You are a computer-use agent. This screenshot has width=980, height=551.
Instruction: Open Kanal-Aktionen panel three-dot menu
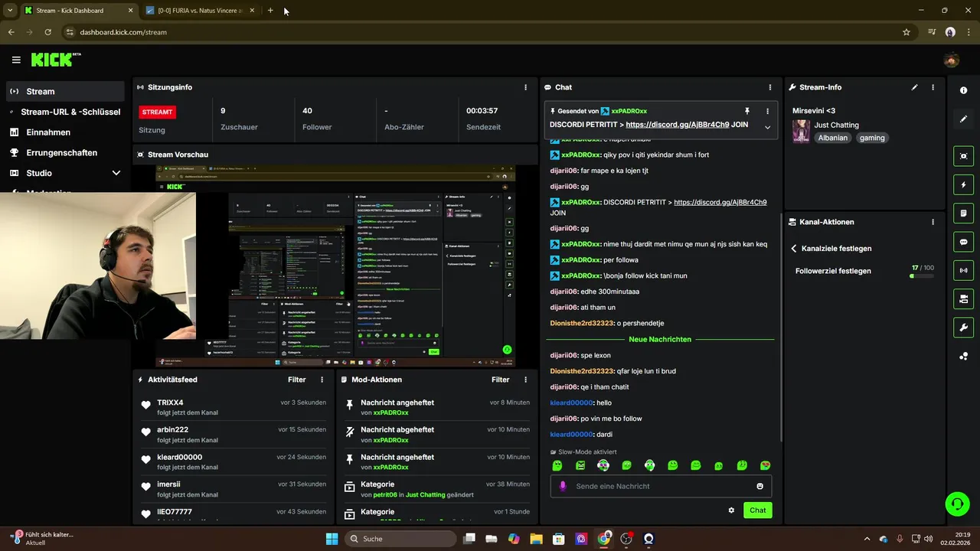933,222
